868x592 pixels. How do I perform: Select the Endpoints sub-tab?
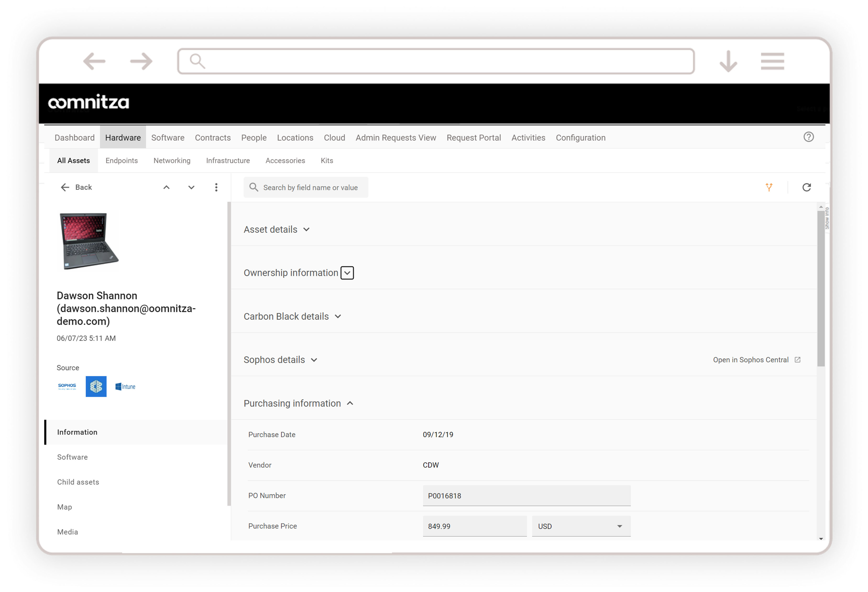121,160
